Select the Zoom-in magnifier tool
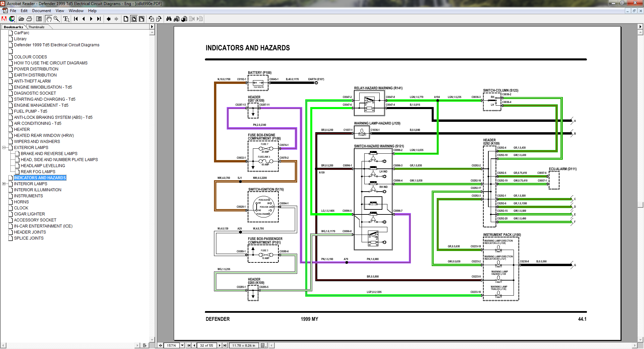This screenshot has width=644, height=349. tap(56, 19)
